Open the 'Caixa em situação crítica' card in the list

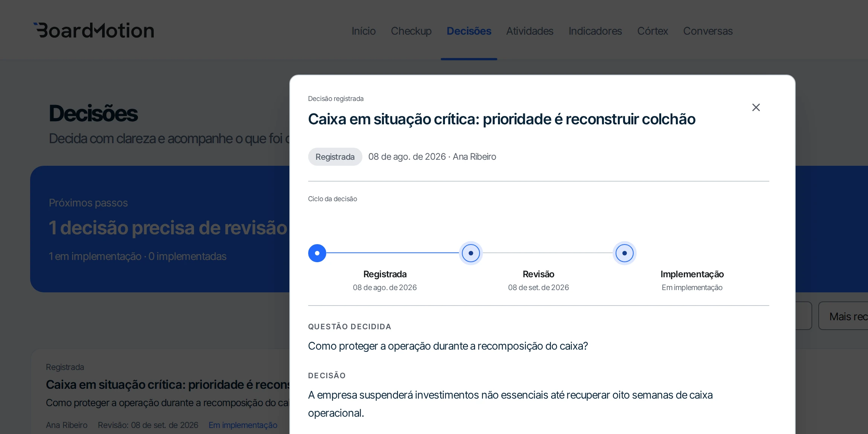click(x=160, y=392)
